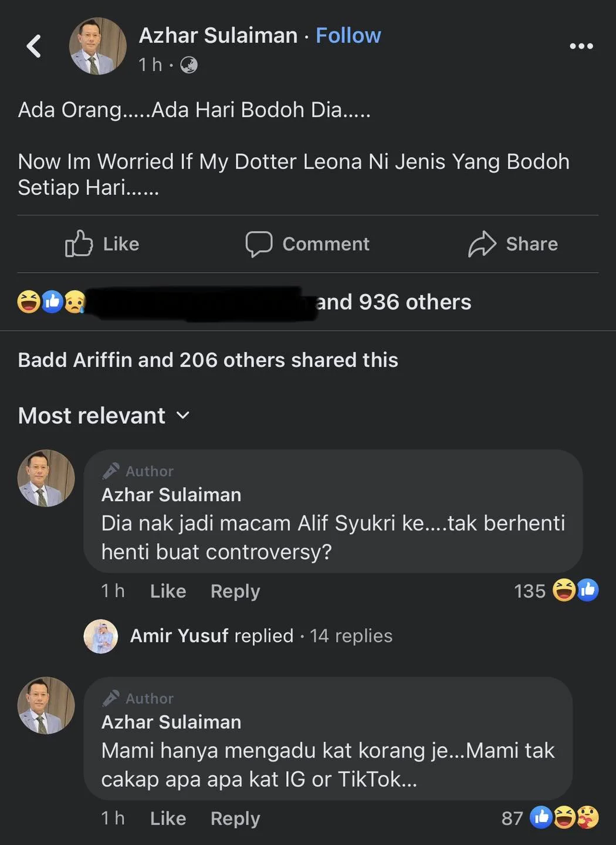Tap the thumbs-up Like icon on post
This screenshot has width=616, height=845.
tap(79, 244)
